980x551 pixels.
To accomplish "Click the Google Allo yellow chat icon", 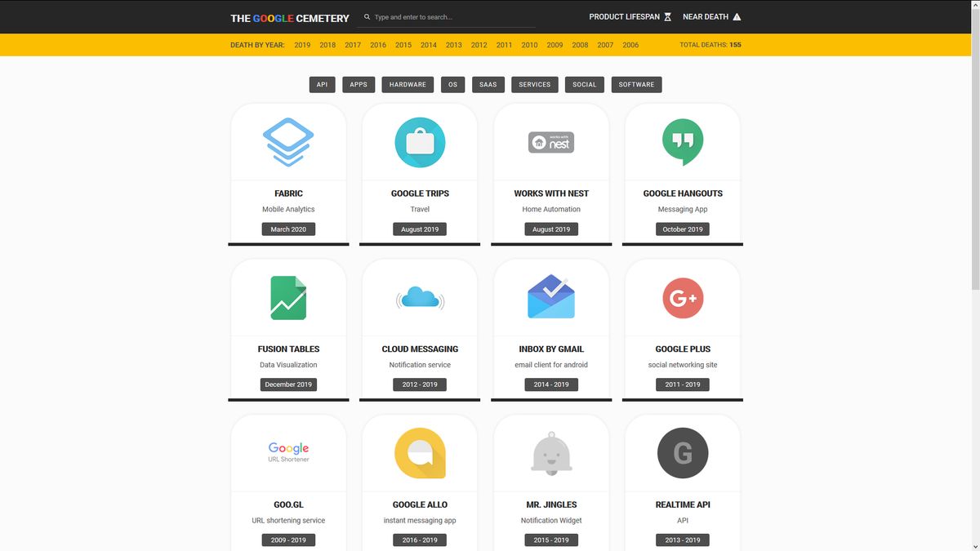I will coord(420,451).
